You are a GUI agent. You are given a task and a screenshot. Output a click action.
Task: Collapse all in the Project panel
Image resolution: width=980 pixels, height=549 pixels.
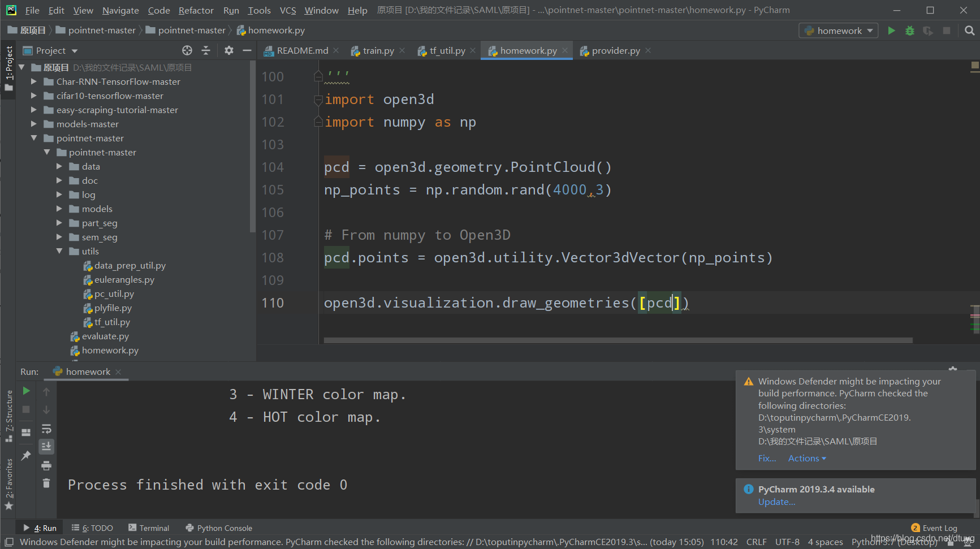point(206,50)
